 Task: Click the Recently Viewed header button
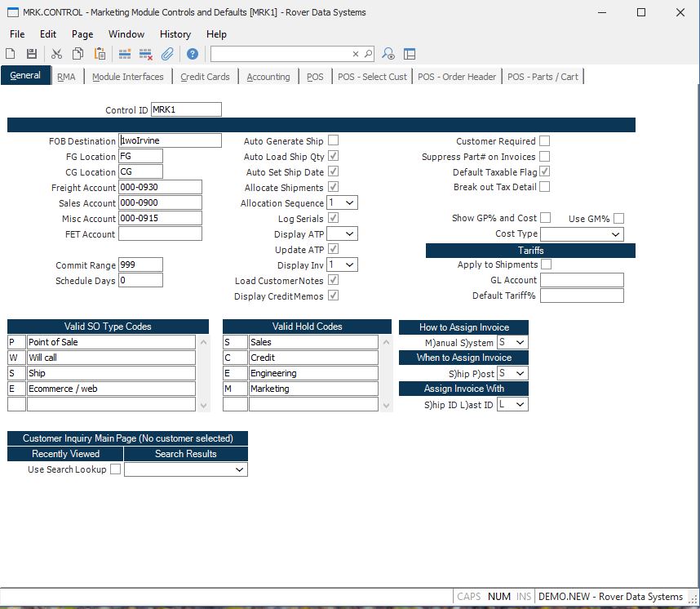pos(65,454)
